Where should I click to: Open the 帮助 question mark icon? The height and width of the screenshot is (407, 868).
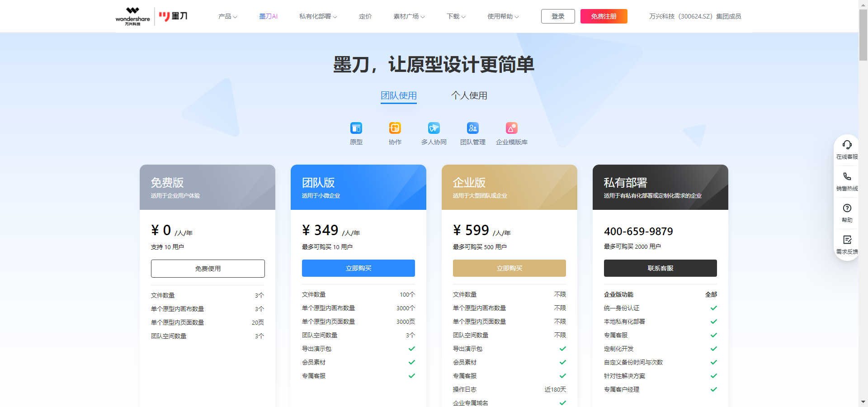click(x=847, y=208)
